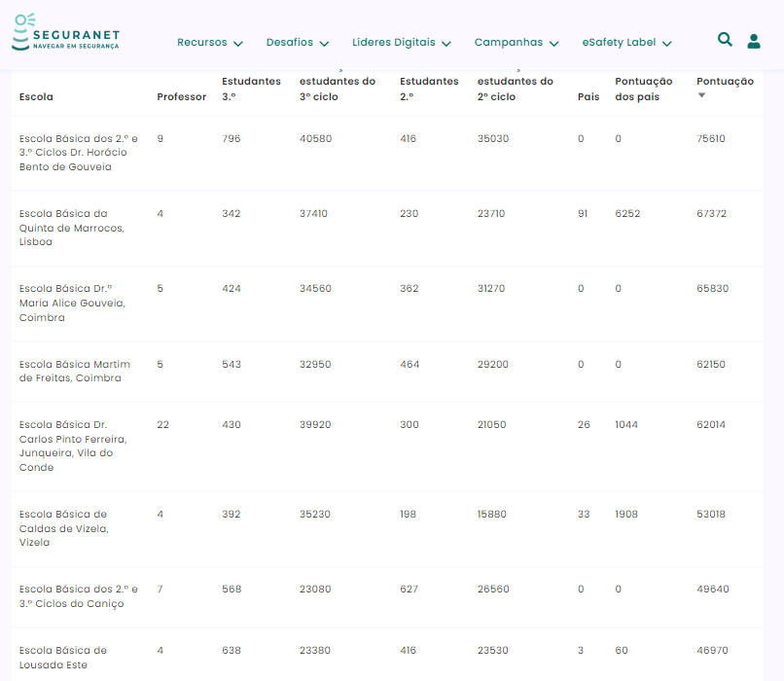Select Escola Básica Martim de Freitas

pos(75,371)
